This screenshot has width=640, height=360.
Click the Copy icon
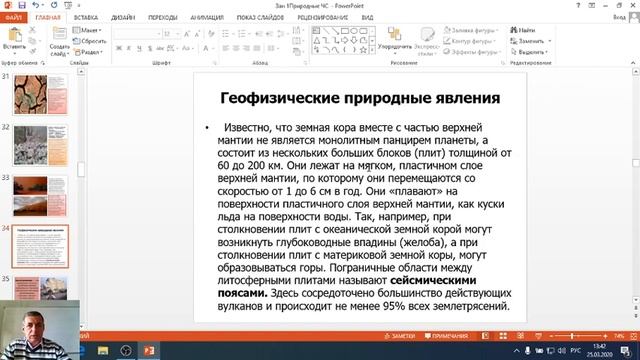(33, 41)
